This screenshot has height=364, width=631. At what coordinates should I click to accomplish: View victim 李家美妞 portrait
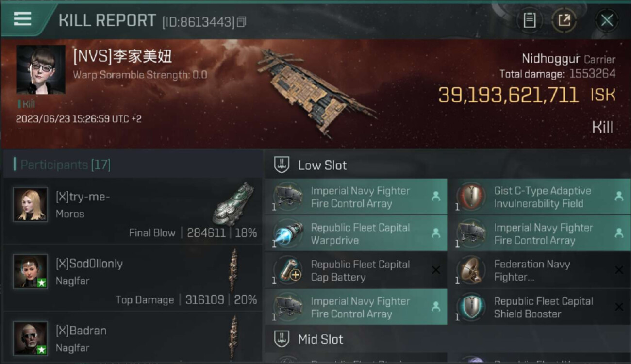[41, 70]
